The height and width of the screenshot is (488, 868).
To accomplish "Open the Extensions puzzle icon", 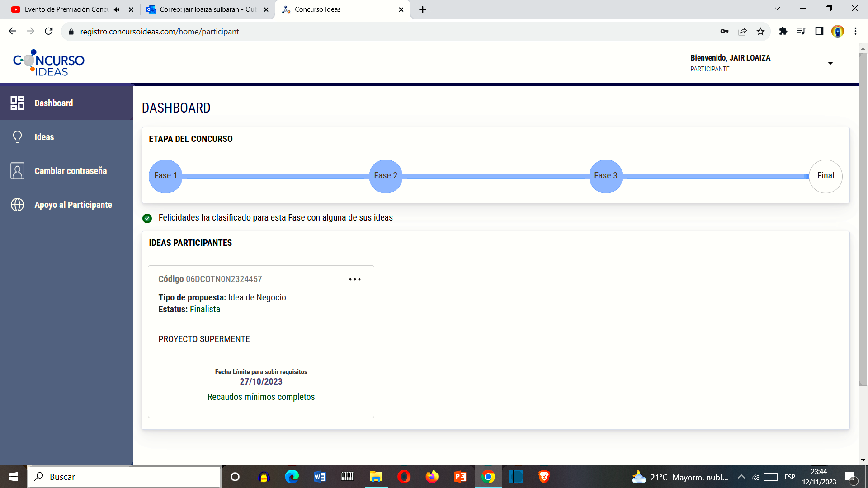I will coord(783,31).
